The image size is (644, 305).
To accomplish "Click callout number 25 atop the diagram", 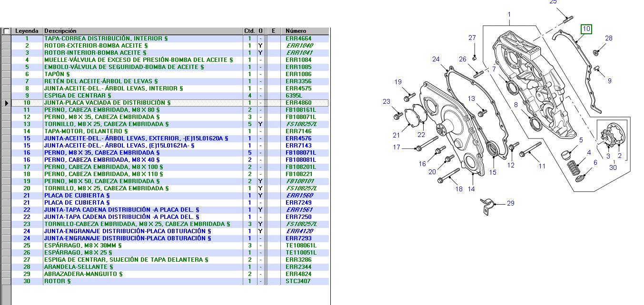I will [553, 2].
